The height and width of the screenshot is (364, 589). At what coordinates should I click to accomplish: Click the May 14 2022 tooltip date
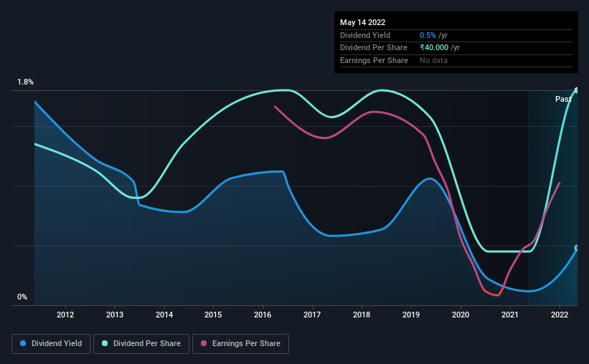coord(362,22)
